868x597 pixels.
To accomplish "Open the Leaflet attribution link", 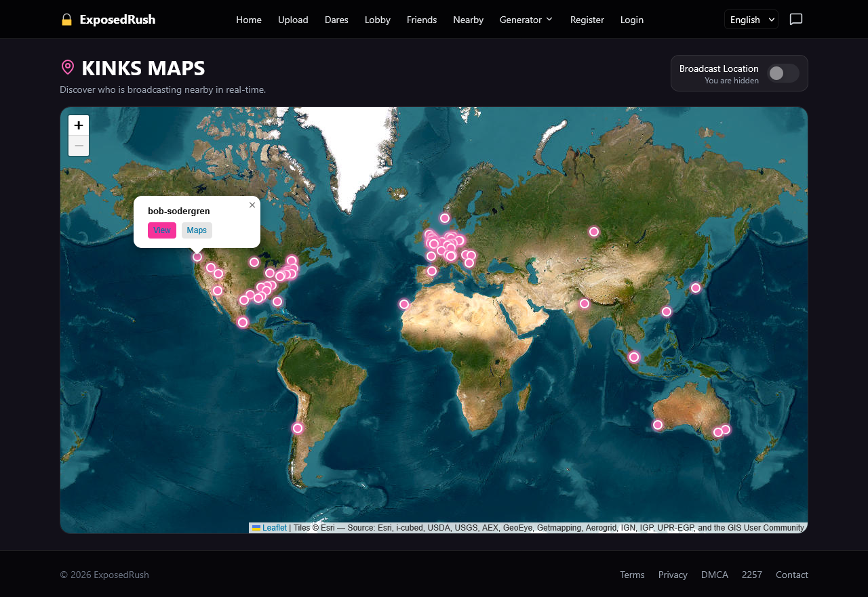I will [269, 528].
